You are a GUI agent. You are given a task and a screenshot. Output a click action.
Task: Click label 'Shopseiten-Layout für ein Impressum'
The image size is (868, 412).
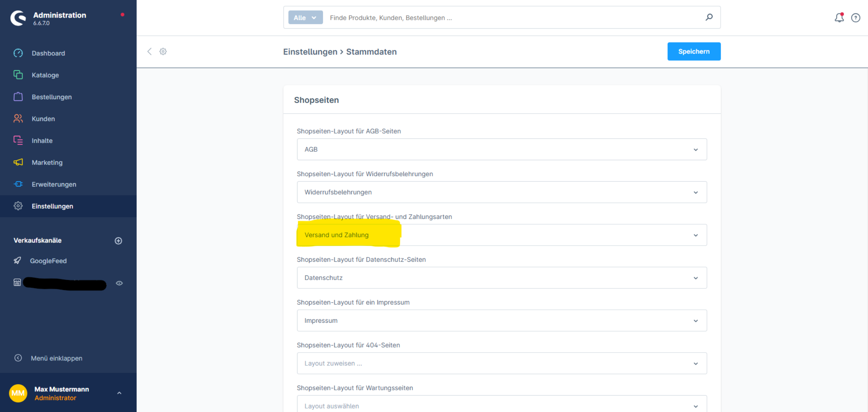pos(353,302)
